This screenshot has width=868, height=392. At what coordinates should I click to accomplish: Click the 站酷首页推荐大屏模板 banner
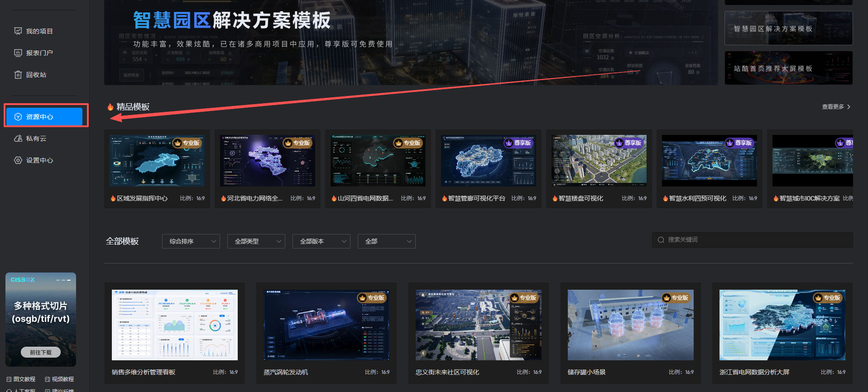pos(788,68)
